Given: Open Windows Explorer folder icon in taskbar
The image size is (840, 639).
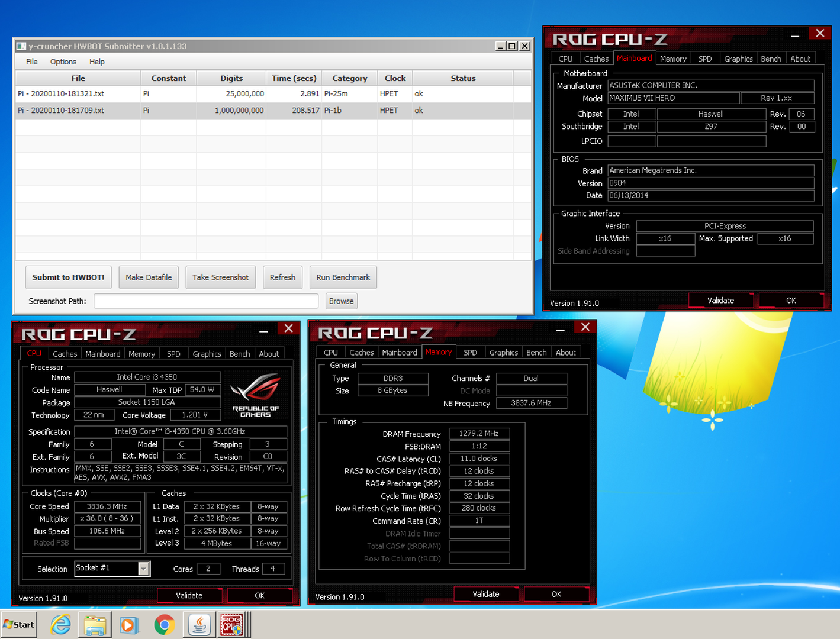Looking at the screenshot, I should tap(95, 625).
